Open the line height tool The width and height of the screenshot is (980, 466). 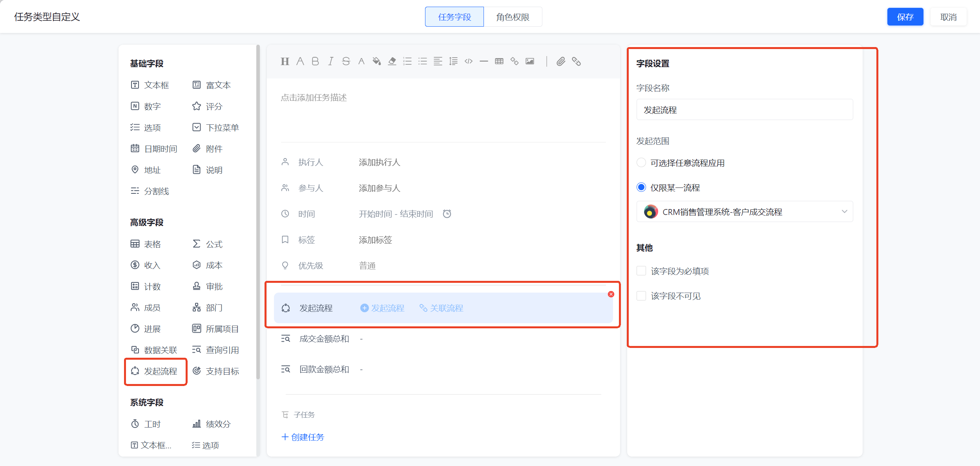click(453, 61)
